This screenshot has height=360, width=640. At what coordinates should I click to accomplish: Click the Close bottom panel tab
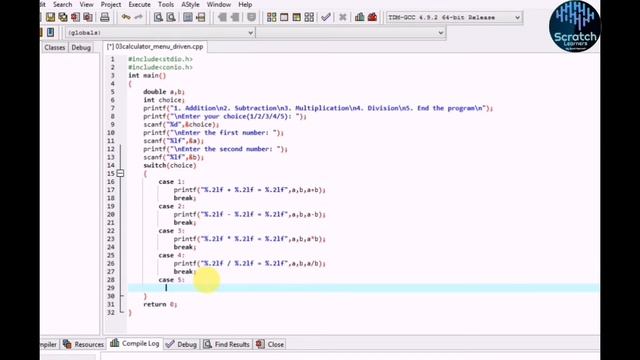click(270, 344)
